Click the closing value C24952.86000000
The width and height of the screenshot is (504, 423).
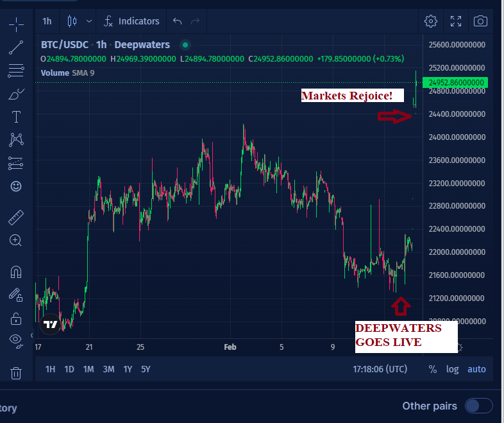[281, 59]
